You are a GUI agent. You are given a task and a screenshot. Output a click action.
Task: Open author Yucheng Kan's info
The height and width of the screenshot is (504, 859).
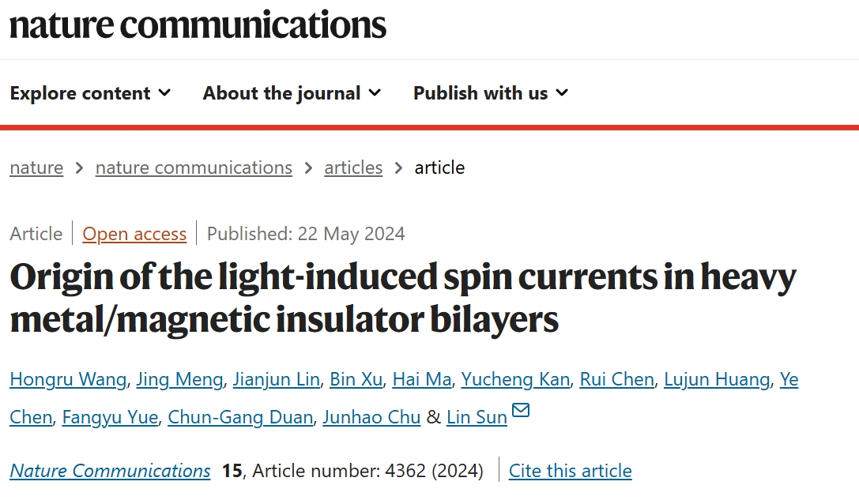[515, 380]
